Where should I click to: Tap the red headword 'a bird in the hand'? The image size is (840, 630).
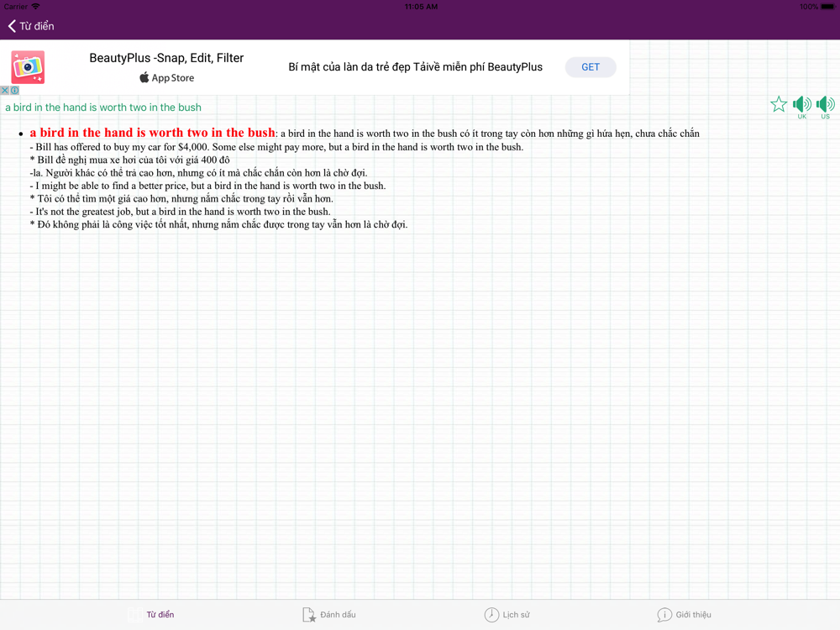[x=153, y=133]
